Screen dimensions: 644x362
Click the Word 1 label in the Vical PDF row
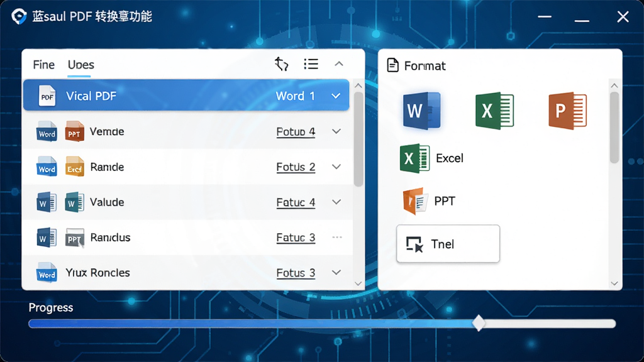296,96
